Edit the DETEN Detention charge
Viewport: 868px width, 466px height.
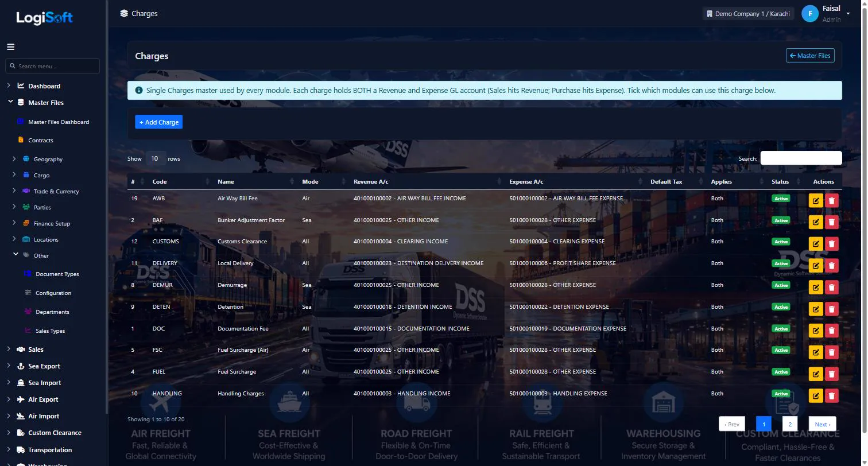pyautogui.click(x=815, y=309)
